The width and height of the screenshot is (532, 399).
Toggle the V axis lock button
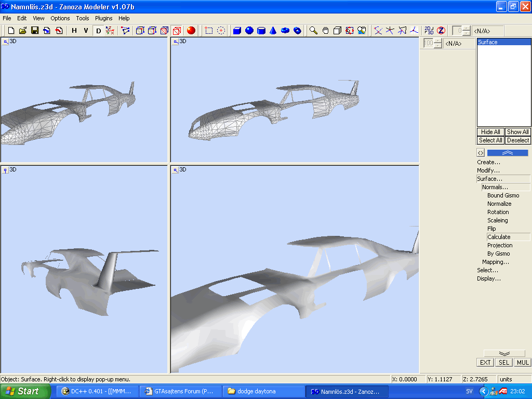pos(86,31)
